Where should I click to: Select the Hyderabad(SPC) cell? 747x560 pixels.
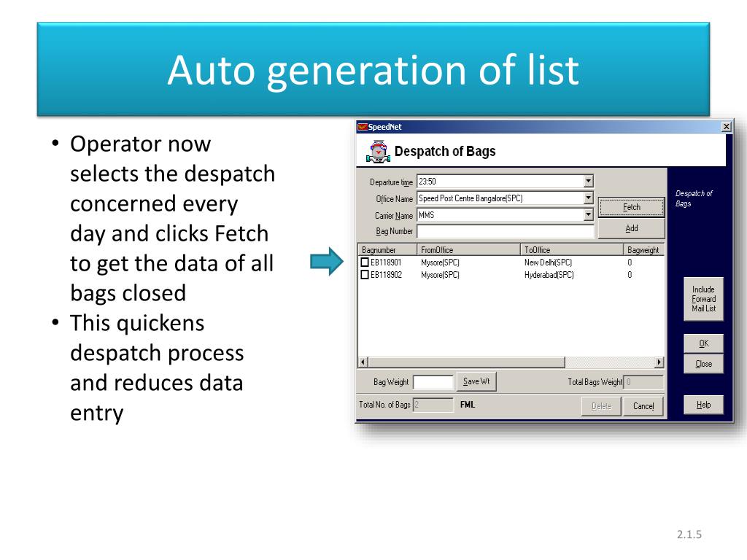(549, 275)
